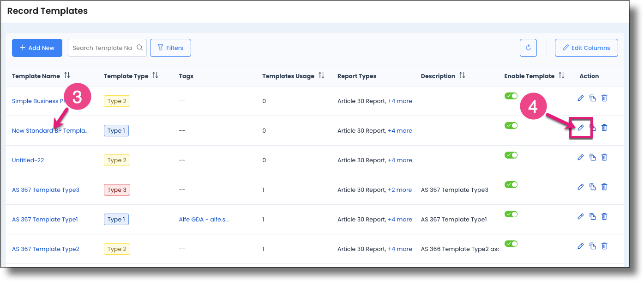Expand +4 more for AS 367 Type2
644x282 pixels.
tap(400, 249)
